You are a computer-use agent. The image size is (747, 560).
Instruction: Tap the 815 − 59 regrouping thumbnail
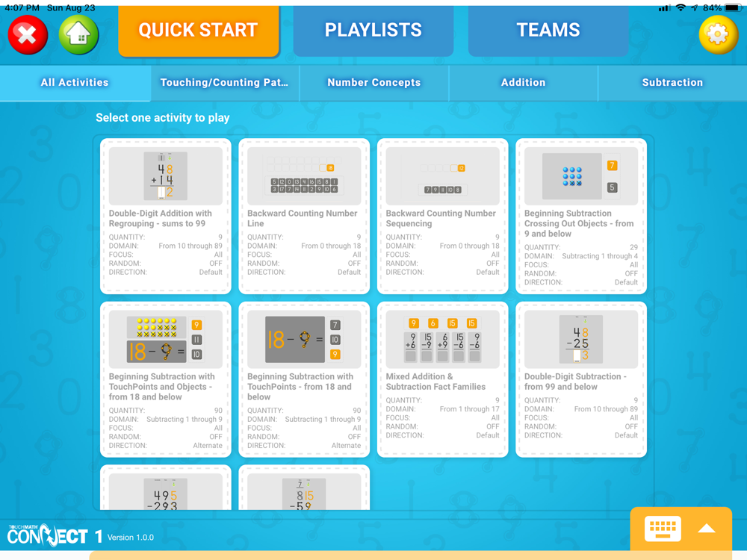[x=304, y=492]
